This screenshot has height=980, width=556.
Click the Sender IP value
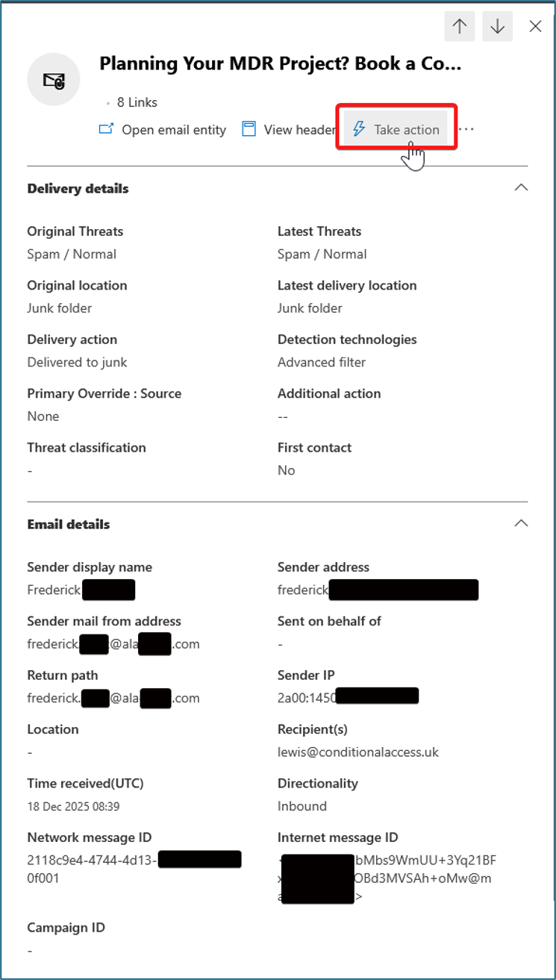(x=348, y=698)
